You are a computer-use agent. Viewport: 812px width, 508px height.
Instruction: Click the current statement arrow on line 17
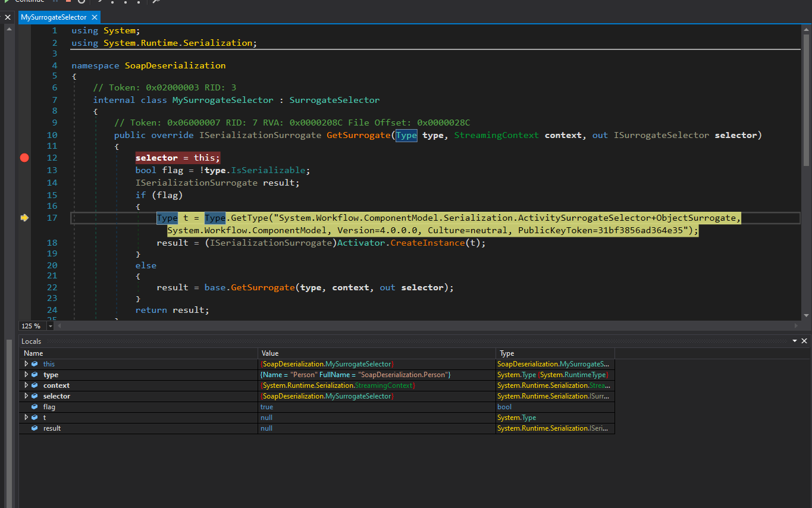click(x=24, y=218)
